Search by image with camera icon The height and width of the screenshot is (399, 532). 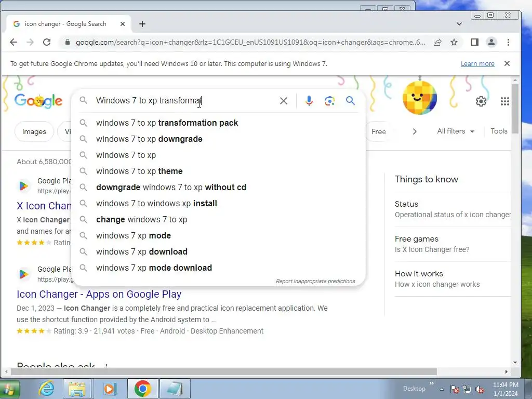[329, 101]
